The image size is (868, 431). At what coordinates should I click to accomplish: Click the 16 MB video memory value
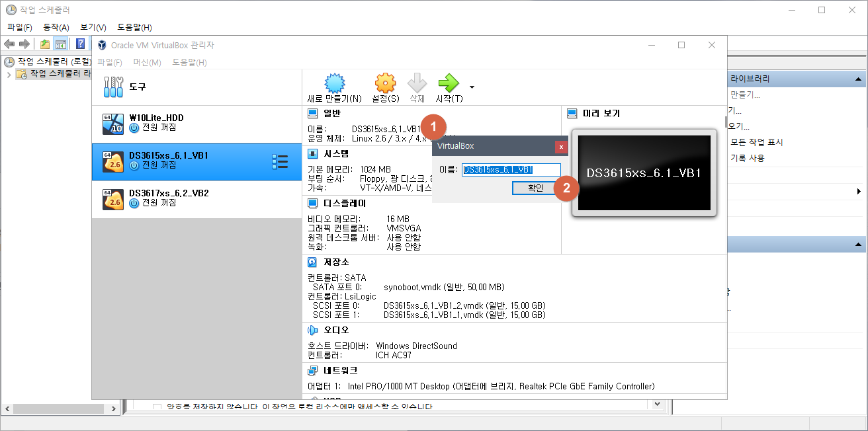(398, 219)
